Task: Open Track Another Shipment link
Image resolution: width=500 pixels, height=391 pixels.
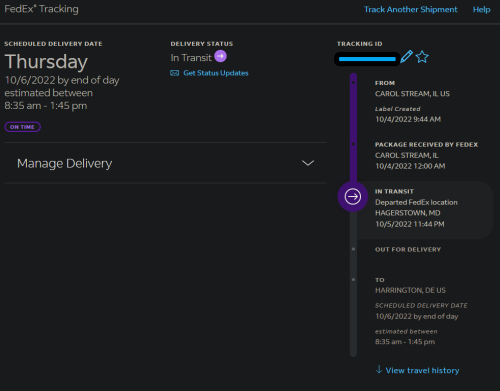Action: tap(410, 9)
